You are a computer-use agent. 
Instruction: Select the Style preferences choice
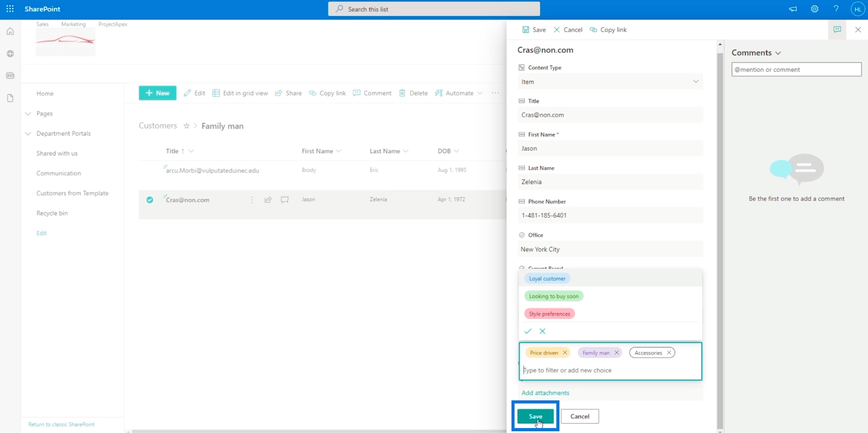click(x=550, y=314)
